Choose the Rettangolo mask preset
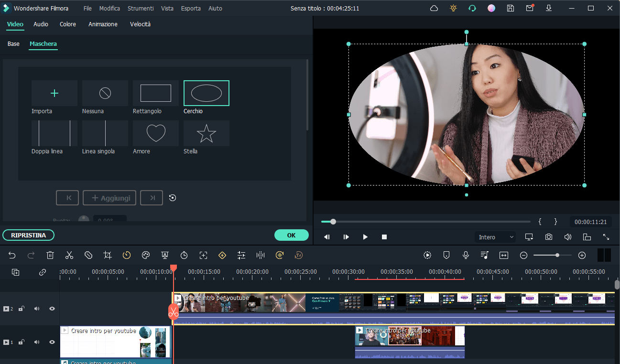The image size is (620, 364). click(x=156, y=93)
